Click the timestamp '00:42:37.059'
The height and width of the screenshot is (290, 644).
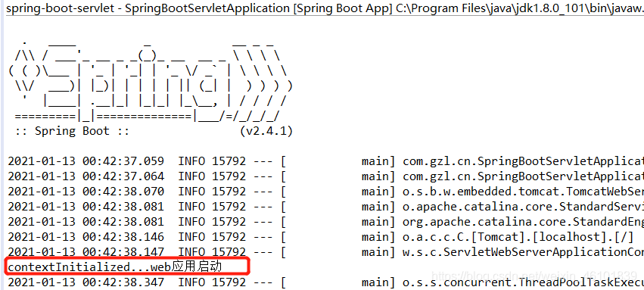point(123,161)
